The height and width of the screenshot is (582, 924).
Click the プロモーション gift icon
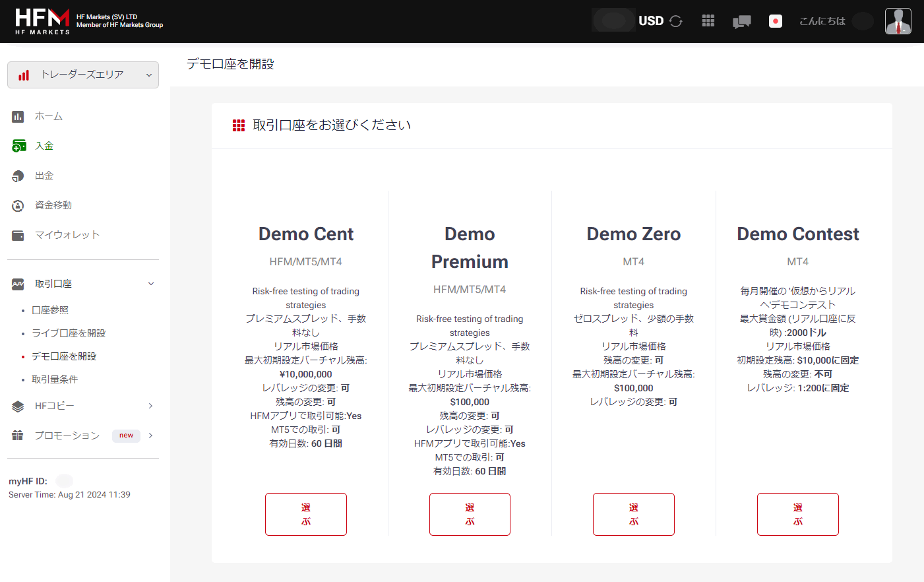click(18, 436)
